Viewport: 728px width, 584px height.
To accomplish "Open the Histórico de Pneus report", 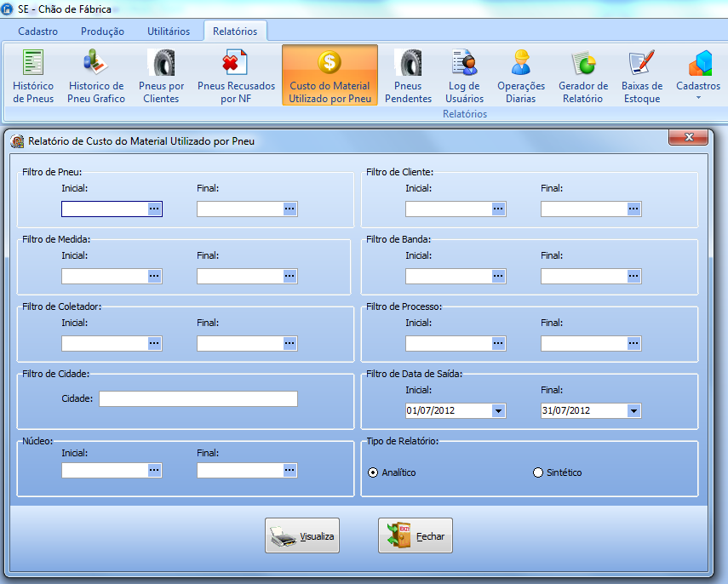I will tap(33, 76).
